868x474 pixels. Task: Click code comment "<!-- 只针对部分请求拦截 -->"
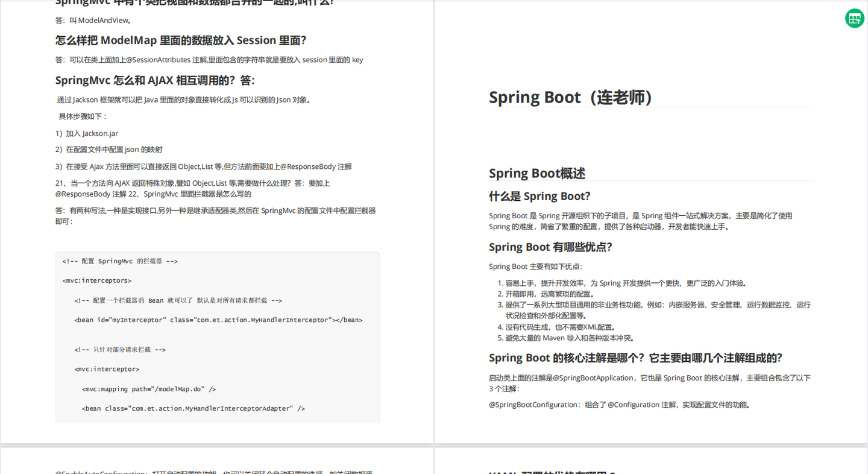(120, 350)
